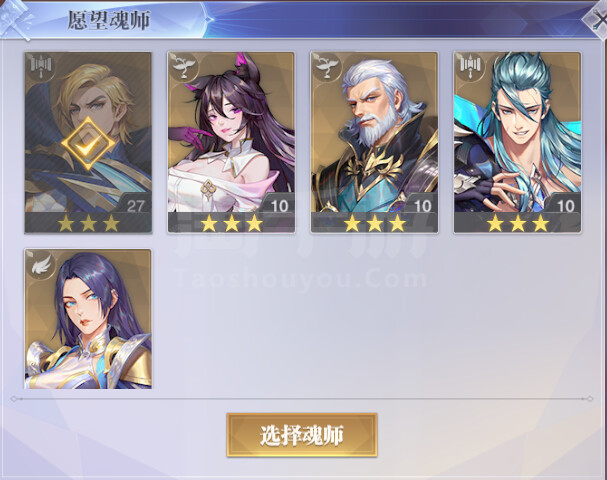Click the 选择魂师 confirm button

point(302,435)
